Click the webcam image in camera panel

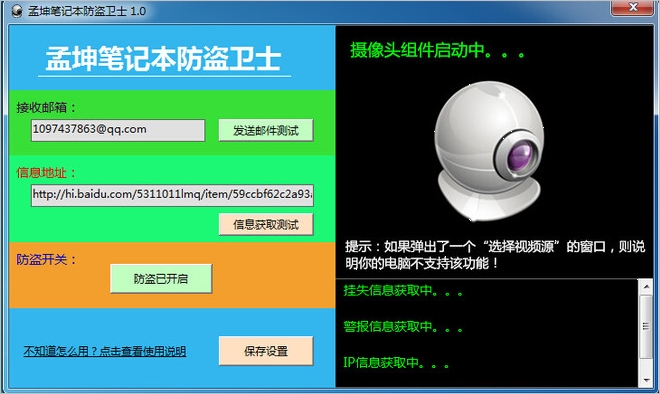[x=489, y=151]
